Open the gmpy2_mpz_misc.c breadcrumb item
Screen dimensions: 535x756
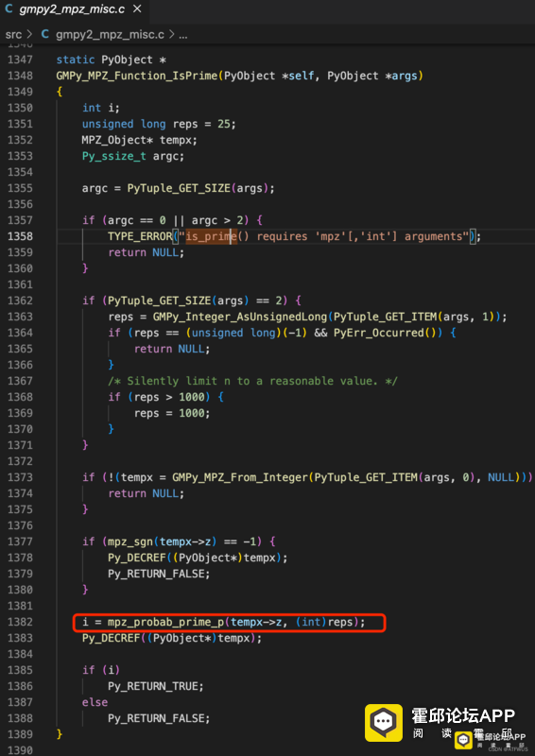click(110, 35)
